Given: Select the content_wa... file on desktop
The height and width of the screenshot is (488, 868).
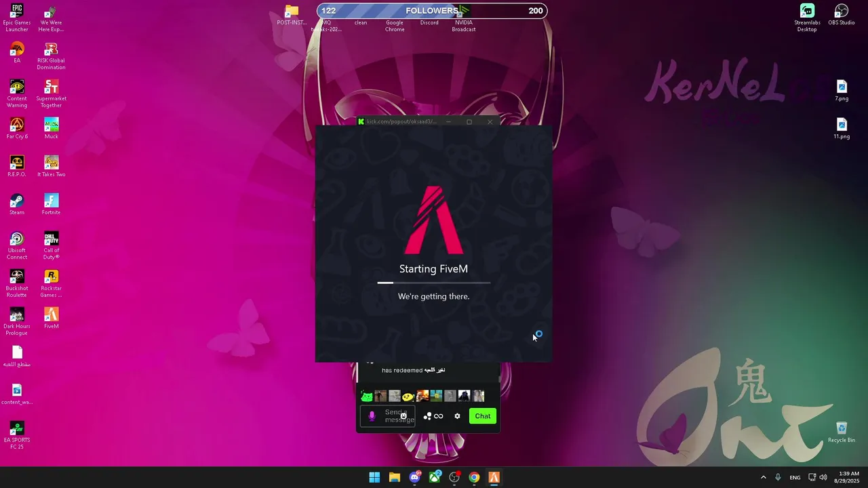Looking at the screenshot, I should (17, 394).
